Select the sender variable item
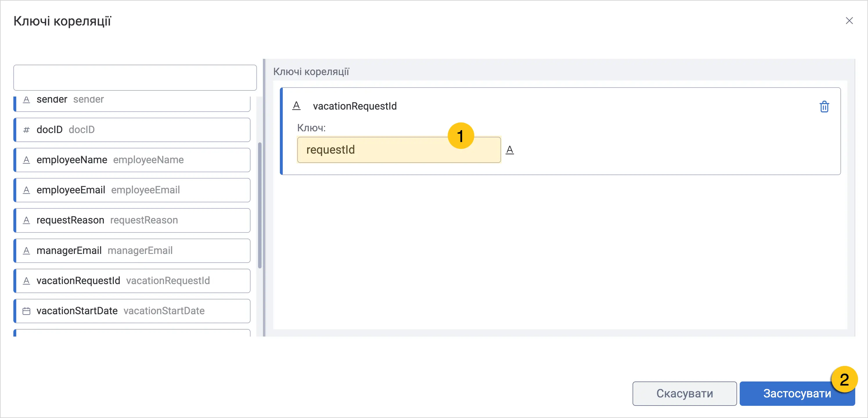This screenshot has height=418, width=868. [132, 102]
